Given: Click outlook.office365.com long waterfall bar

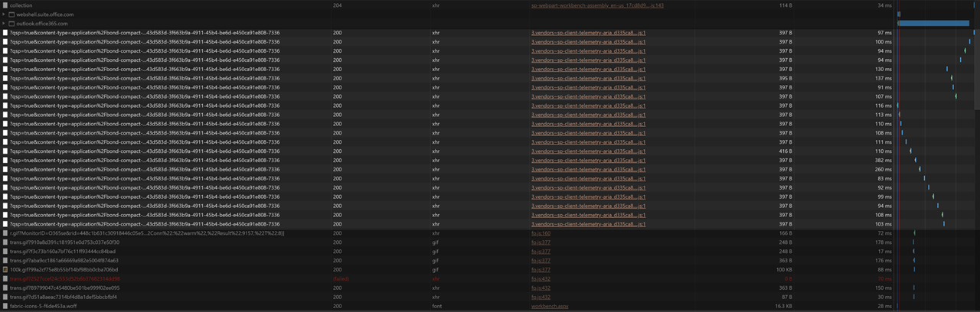Looking at the screenshot, I should 933,24.
